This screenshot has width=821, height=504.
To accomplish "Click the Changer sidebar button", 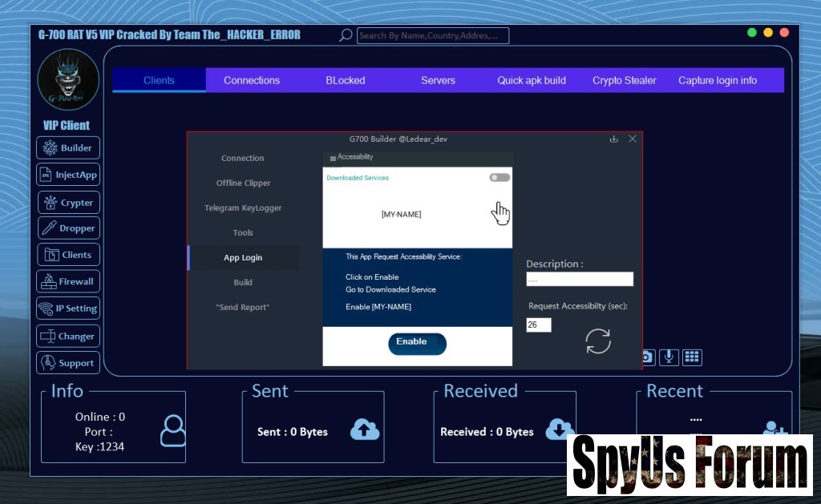I will (x=68, y=337).
